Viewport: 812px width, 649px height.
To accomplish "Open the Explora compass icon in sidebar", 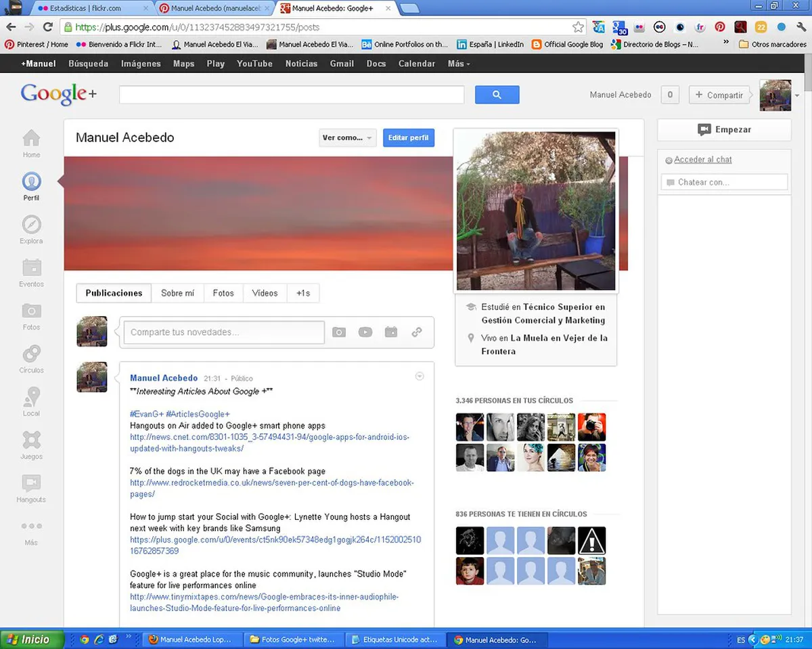I will coord(31,225).
